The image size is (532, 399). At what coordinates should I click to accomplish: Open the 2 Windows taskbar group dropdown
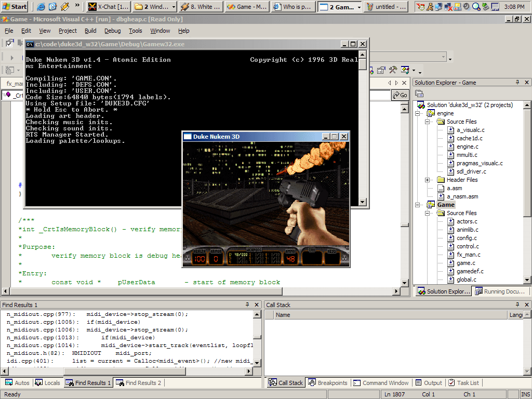coord(174,7)
